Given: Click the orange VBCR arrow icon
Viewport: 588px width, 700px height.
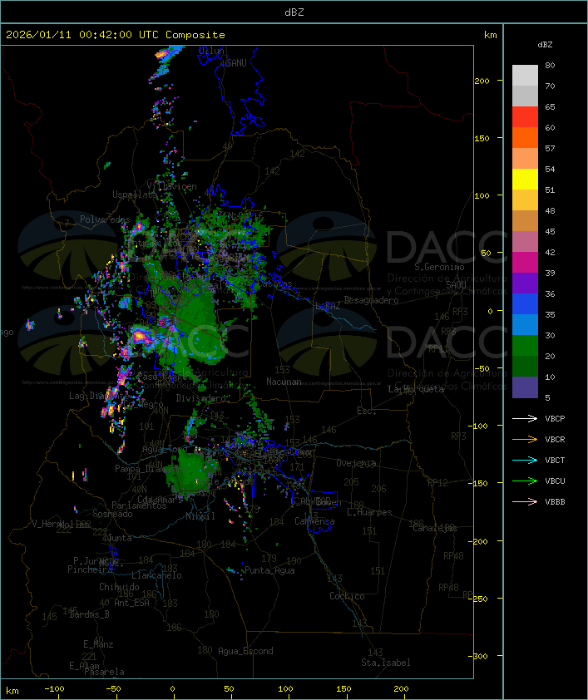Looking at the screenshot, I should tap(524, 440).
